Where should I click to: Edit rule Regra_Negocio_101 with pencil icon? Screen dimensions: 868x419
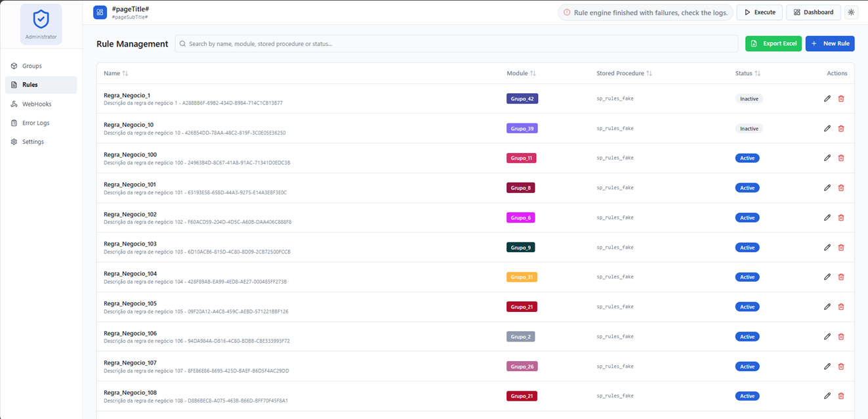click(x=827, y=188)
